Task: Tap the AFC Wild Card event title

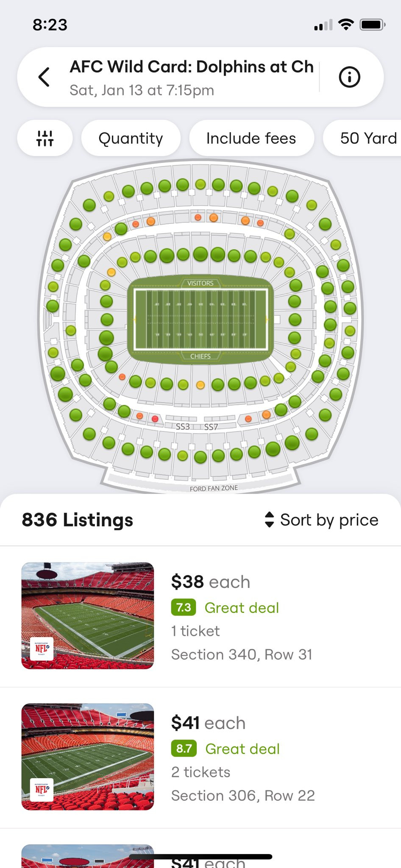Action: [x=192, y=67]
